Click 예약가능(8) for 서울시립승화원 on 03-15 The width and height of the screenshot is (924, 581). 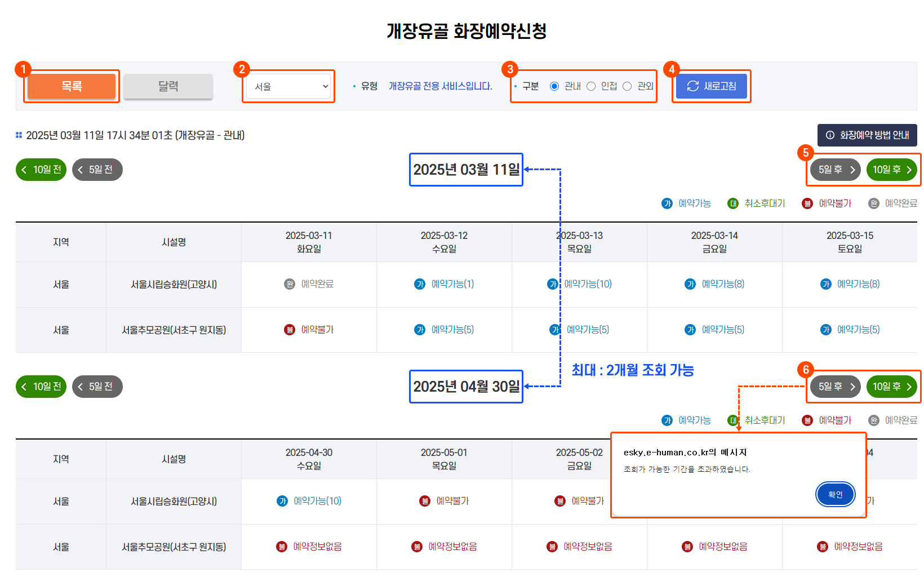[x=850, y=284]
